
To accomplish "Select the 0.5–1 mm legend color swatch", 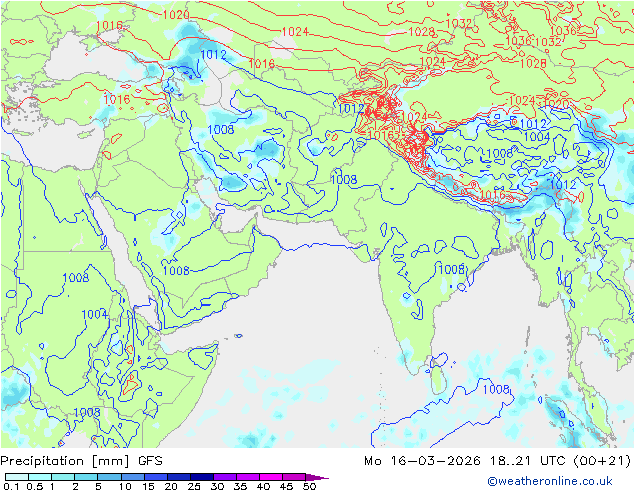I will tap(40, 477).
